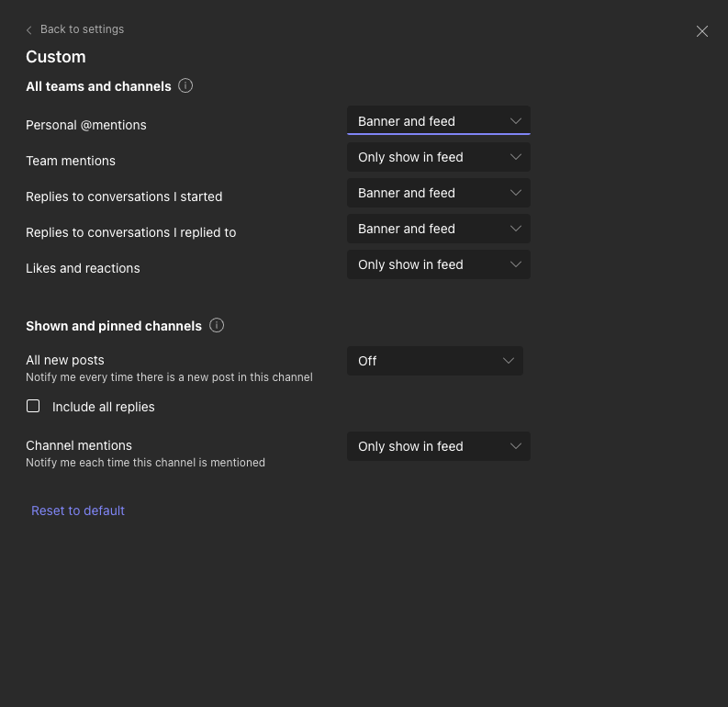Open Replies to conversations I started dropdown

coord(438,193)
